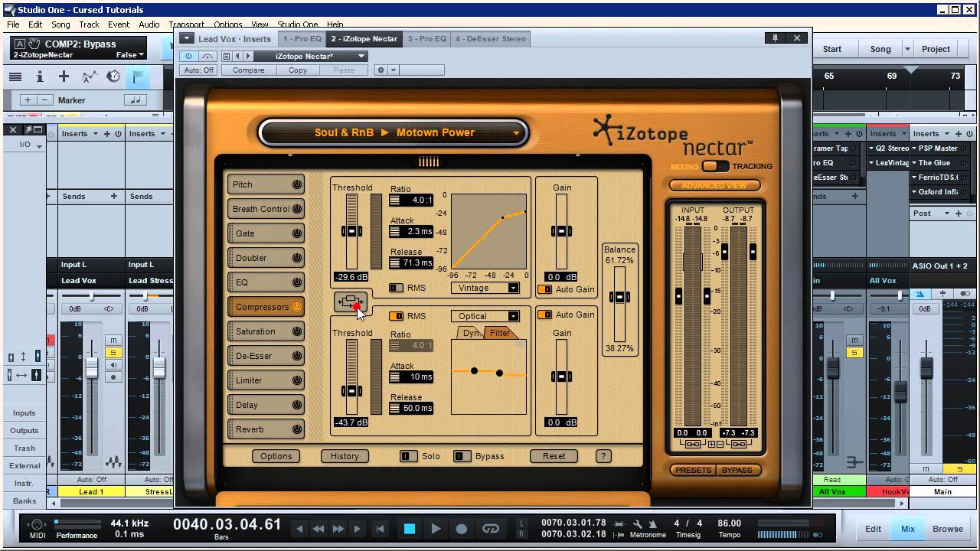Toggle the Loop transport button
The height and width of the screenshot is (551, 980).
(x=491, y=529)
